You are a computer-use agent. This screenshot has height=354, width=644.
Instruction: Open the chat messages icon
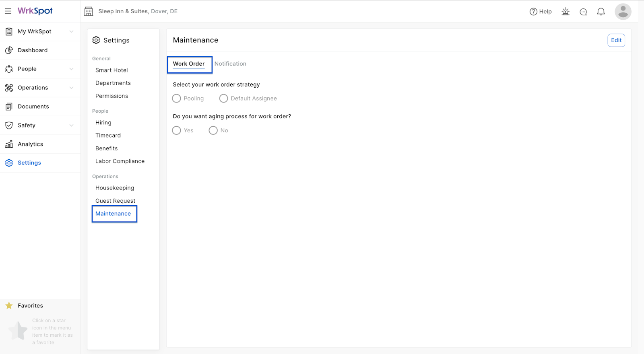[583, 12]
